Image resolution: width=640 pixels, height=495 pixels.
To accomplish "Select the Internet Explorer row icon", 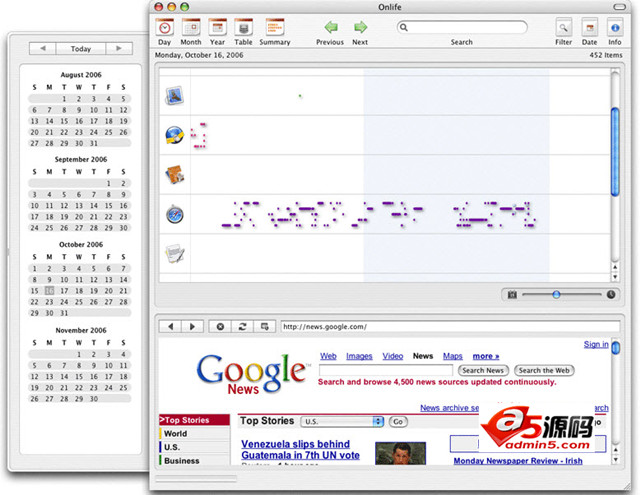I will pyautogui.click(x=175, y=135).
